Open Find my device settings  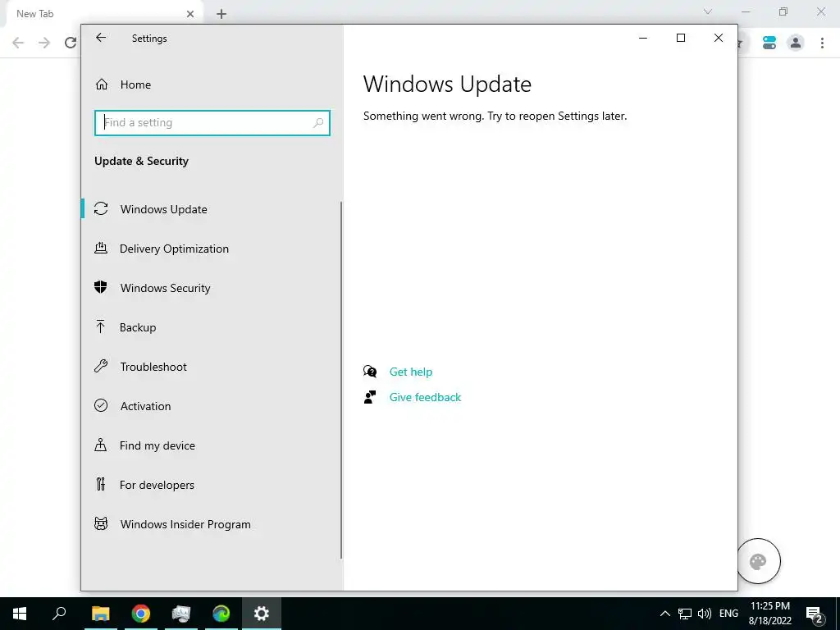pyautogui.click(x=157, y=445)
